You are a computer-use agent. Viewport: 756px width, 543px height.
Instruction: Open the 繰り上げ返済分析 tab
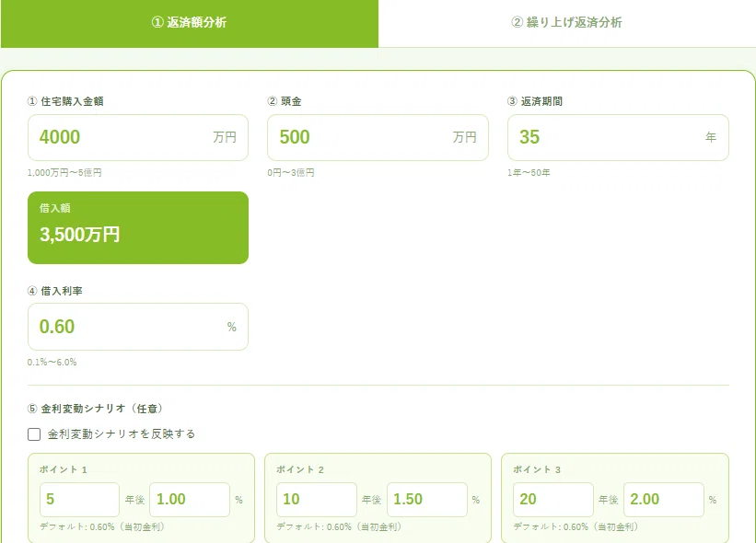567,23
